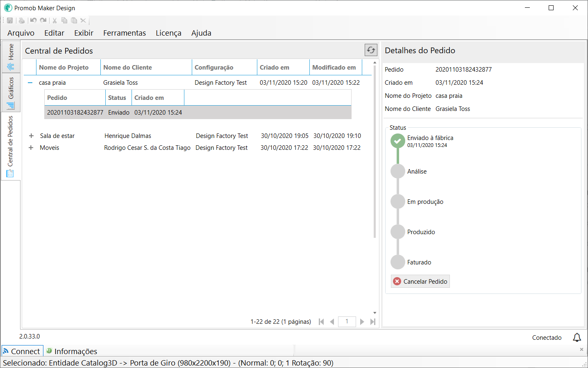Screen dimensions: 588x368
Task: Click the nested Status column header
Action: [118, 97]
